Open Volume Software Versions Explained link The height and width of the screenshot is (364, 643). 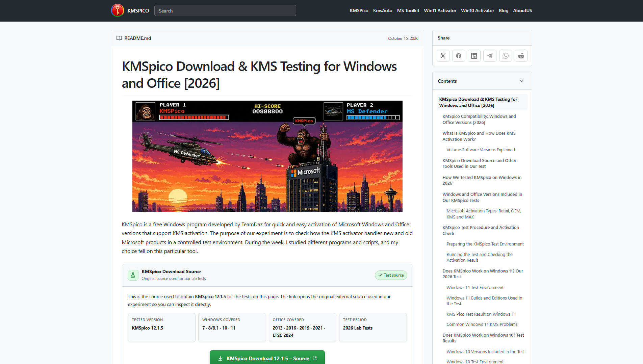481,150
